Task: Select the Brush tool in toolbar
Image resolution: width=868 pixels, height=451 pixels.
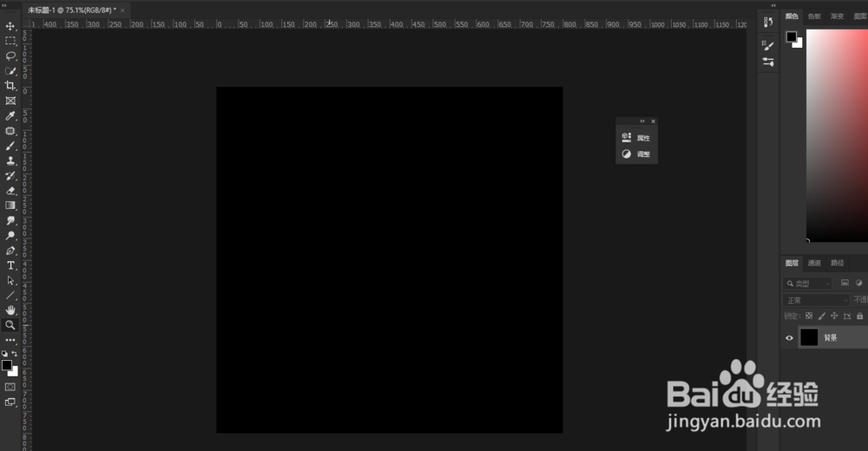Action: 10,146
